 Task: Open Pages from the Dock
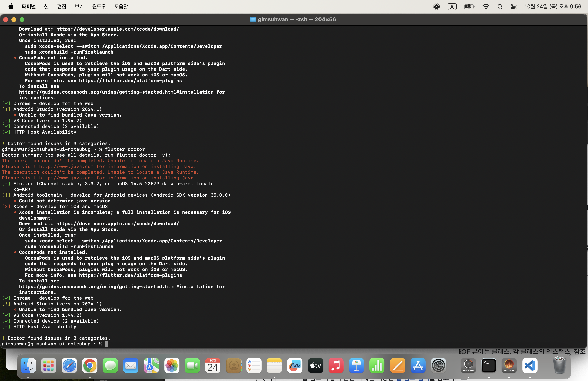coord(398,365)
